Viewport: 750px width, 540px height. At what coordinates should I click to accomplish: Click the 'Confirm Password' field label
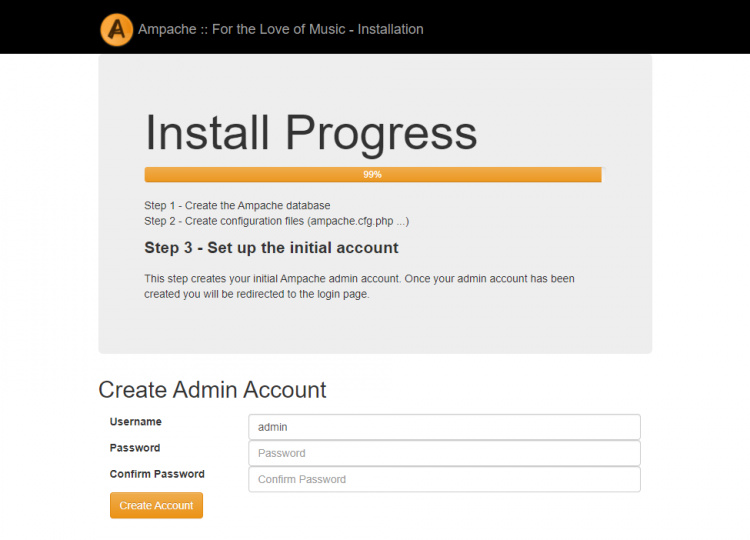(157, 474)
